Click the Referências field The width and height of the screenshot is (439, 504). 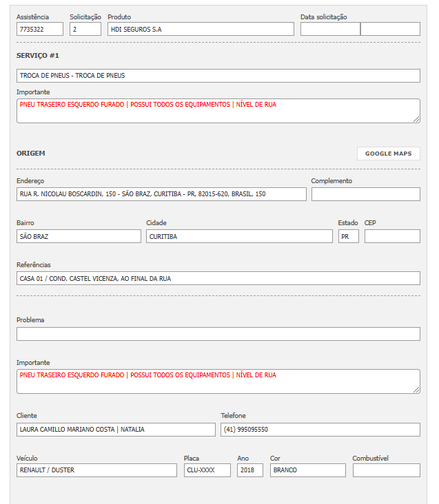218,278
